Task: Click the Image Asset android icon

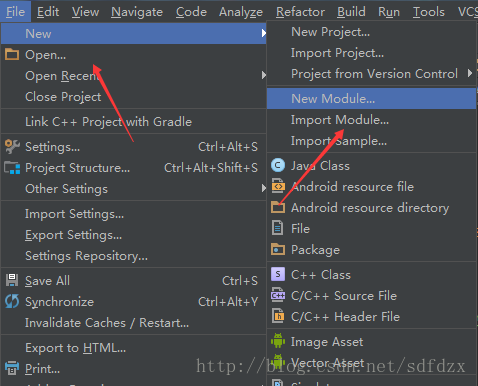Action: point(278,341)
